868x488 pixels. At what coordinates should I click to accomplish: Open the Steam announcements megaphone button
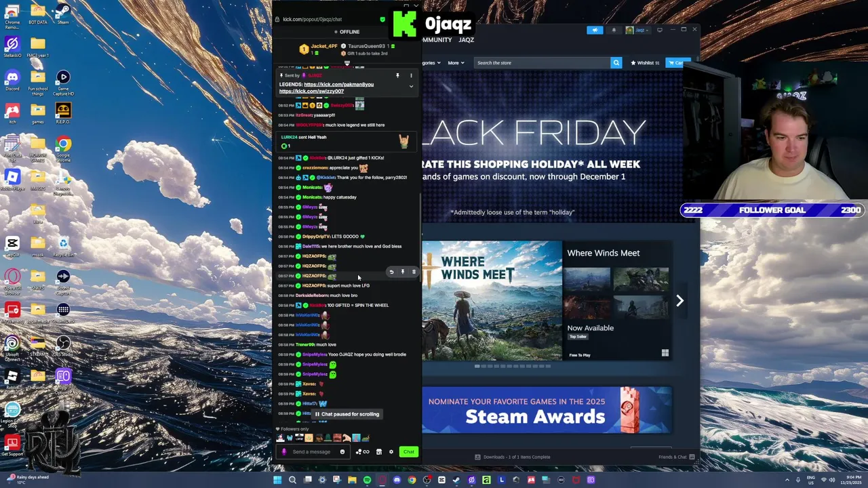click(595, 30)
